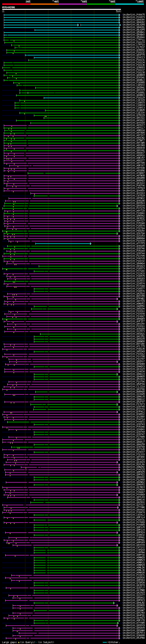Select hit label UniRef100_Q38693
The height and width of the screenshot is (644, 146).
133,67
